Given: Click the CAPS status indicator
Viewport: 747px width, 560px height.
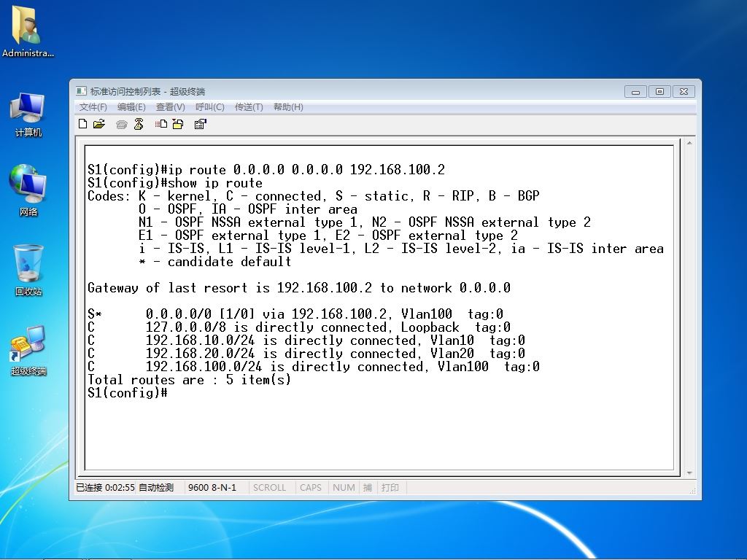Looking at the screenshot, I should (x=311, y=488).
